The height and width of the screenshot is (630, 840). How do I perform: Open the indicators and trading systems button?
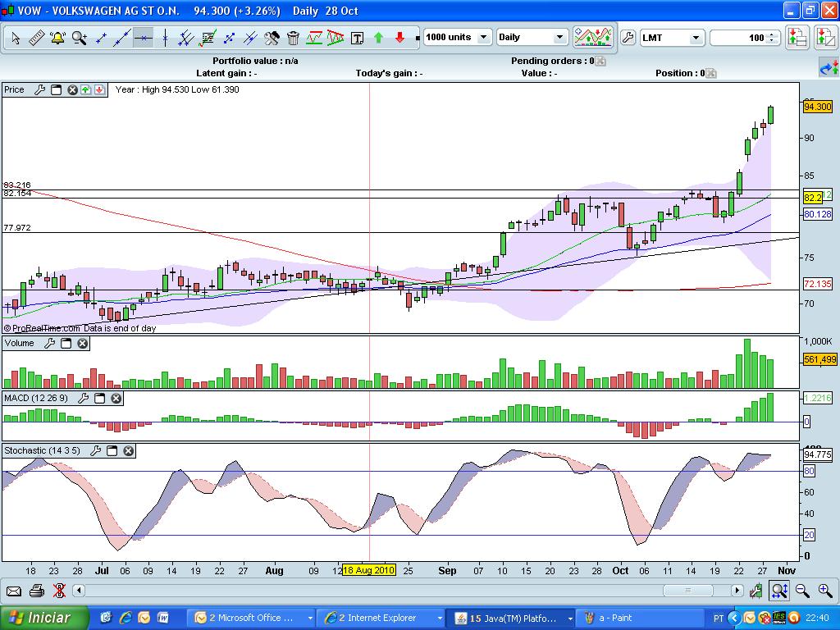point(593,38)
